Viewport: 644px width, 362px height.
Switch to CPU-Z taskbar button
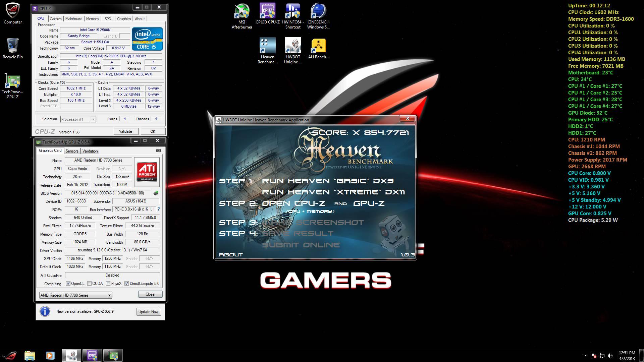92,355
